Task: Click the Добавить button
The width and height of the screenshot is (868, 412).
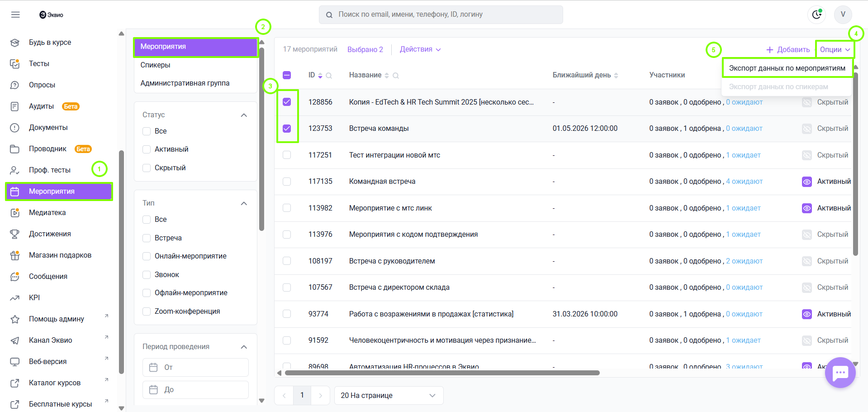Action: point(788,49)
